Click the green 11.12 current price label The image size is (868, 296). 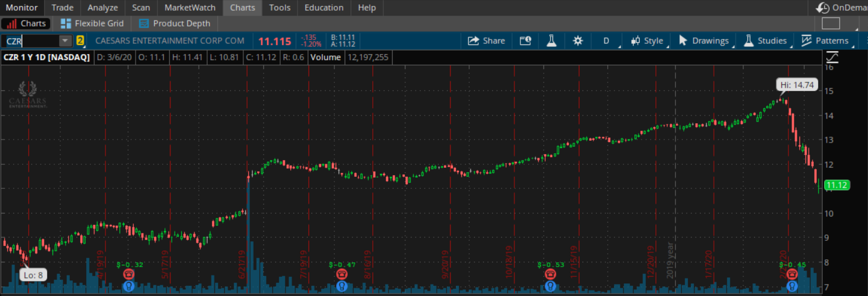coord(837,185)
